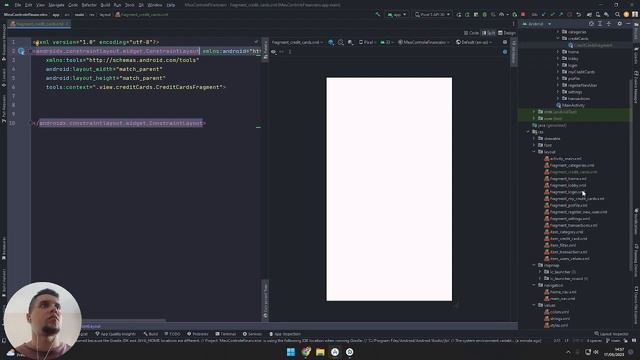
Task: Open App Quality Insights tool window
Action: [116, 334]
